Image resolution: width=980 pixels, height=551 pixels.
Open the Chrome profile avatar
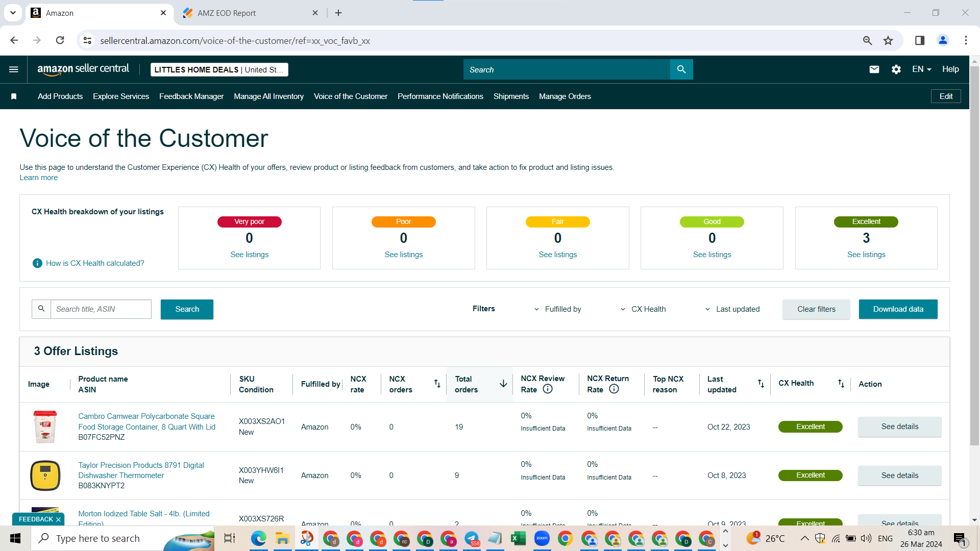click(943, 40)
